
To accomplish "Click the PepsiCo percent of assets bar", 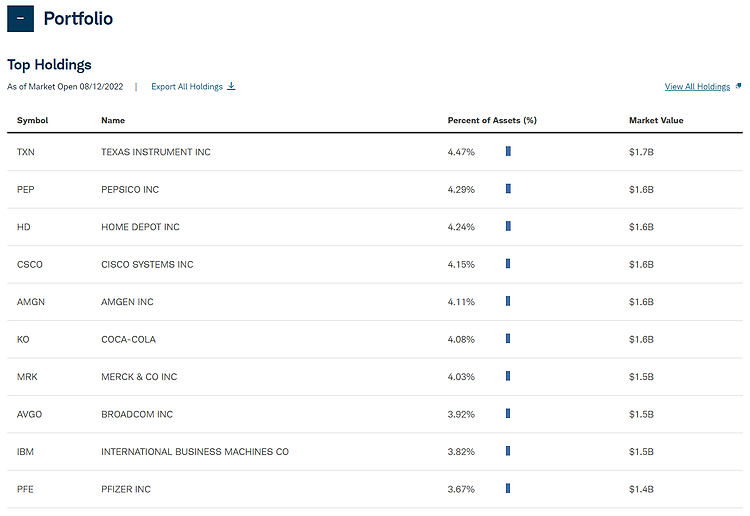I will (508, 188).
